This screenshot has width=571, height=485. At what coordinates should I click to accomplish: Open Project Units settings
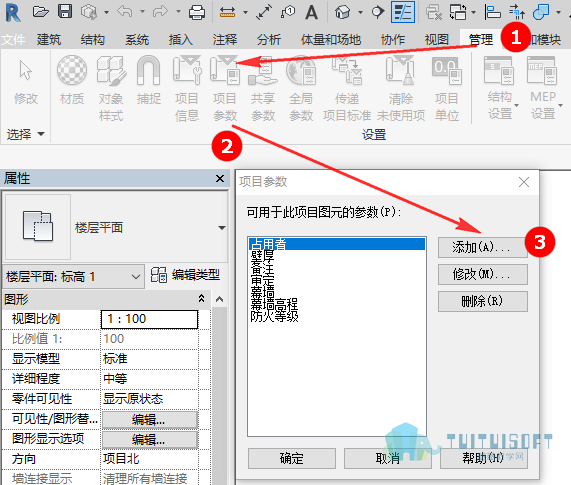pos(446,88)
